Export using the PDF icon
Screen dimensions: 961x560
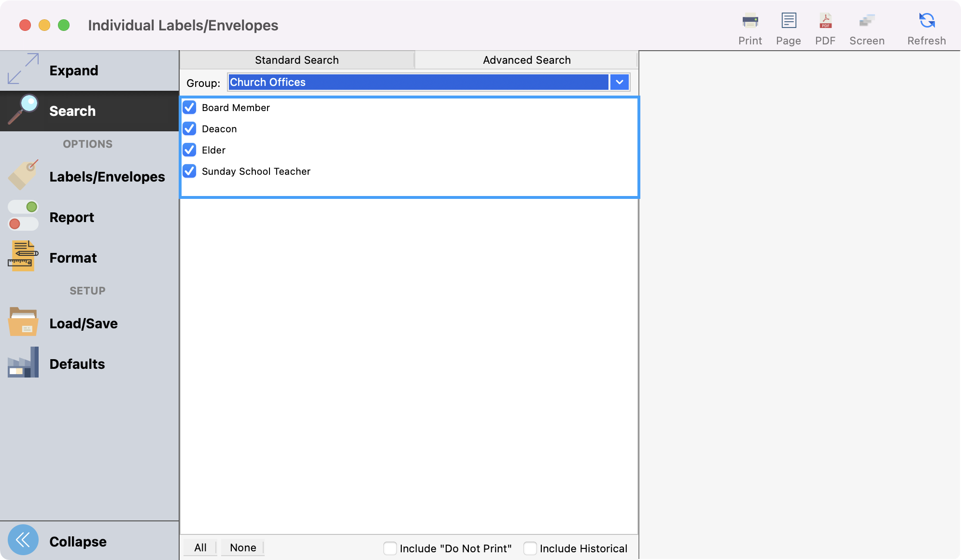(x=825, y=22)
